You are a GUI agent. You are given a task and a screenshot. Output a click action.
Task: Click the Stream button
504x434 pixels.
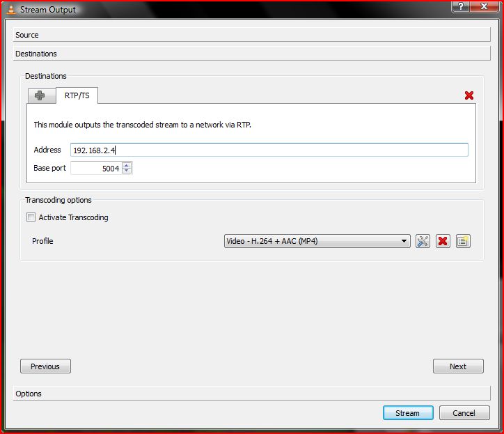click(408, 413)
